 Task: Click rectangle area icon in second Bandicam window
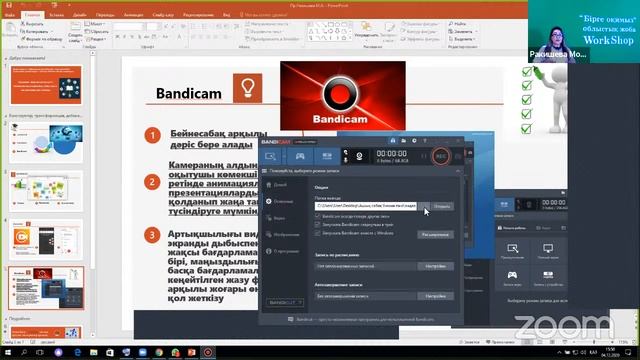point(513,251)
